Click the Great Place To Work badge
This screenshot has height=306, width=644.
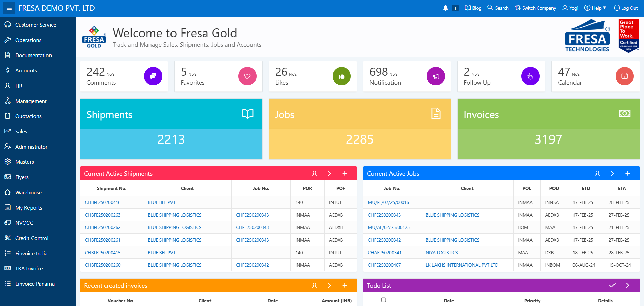coord(629,36)
